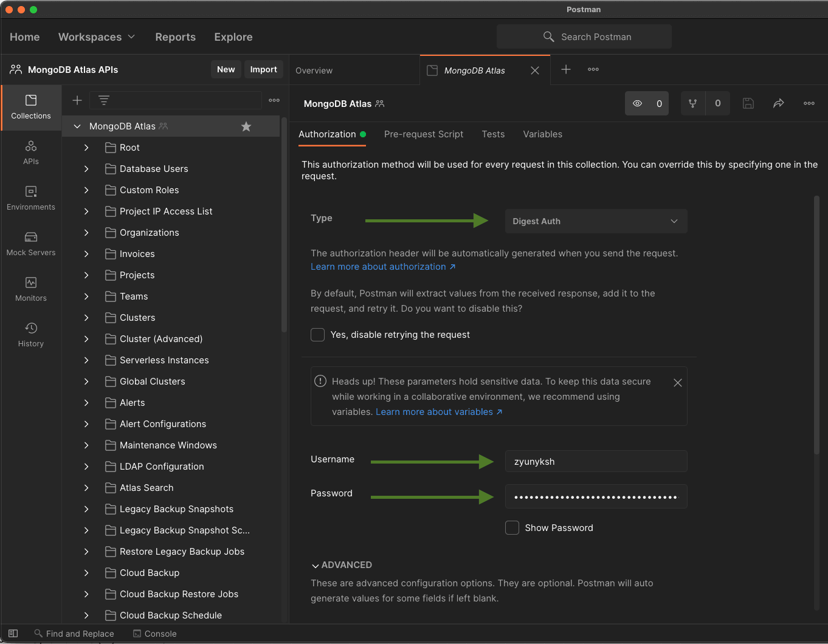
Task: Expand the Organizations folder
Action: click(86, 233)
